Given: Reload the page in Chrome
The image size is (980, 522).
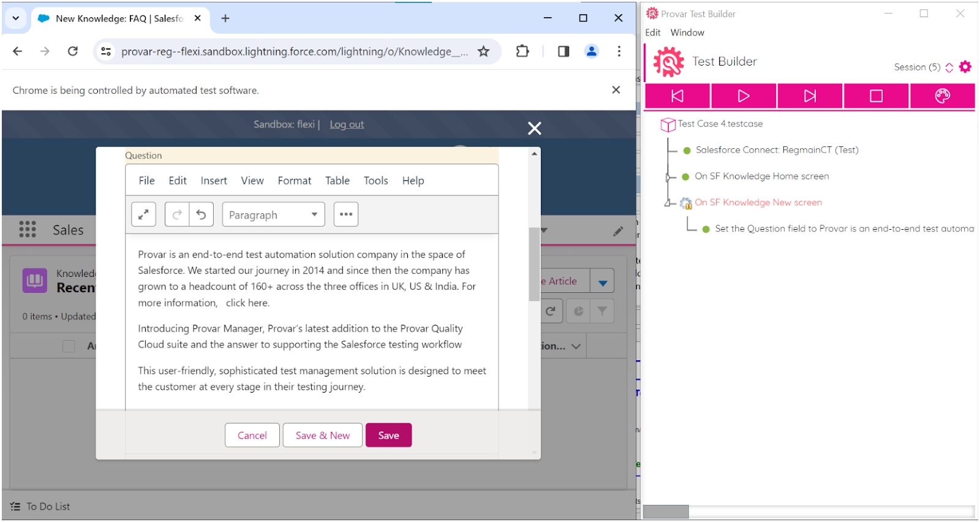Looking at the screenshot, I should point(73,51).
